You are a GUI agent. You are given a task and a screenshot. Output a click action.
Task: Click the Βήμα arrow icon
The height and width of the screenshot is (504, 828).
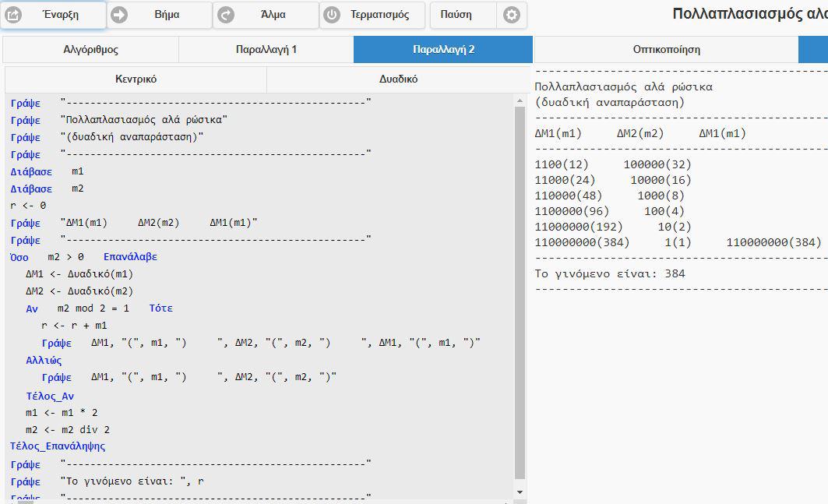pos(119,15)
